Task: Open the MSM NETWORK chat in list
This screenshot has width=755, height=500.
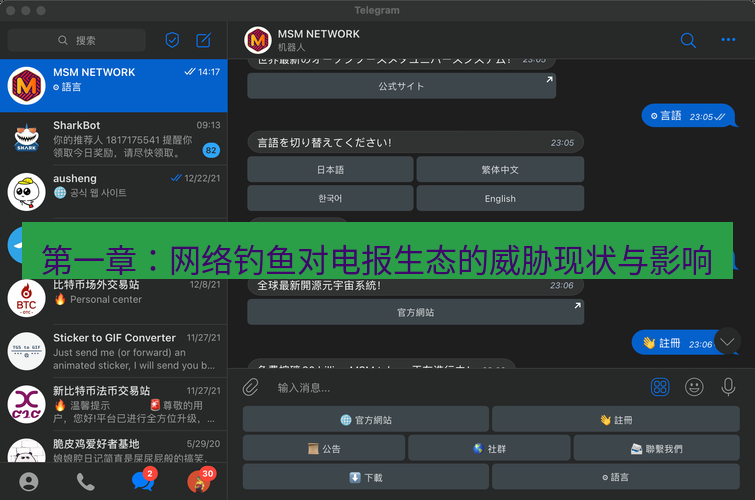Action: (x=114, y=86)
